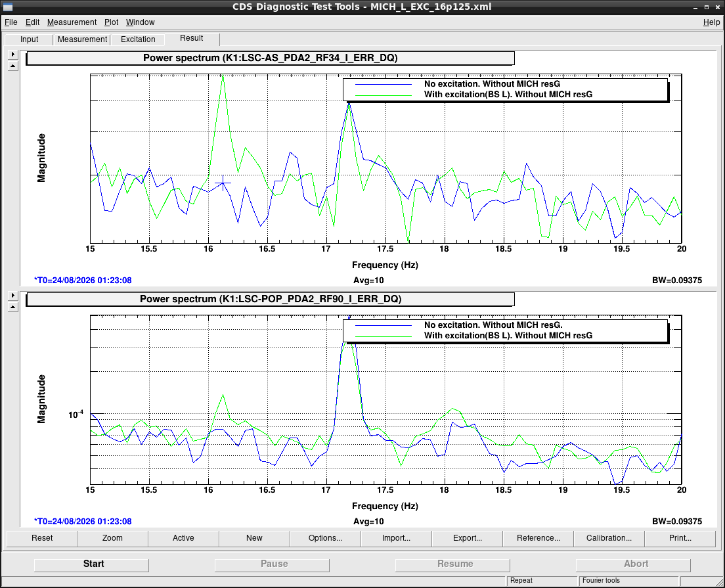Switch to the Excitation tab
Image resolution: width=725 pixels, height=588 pixels.
coord(138,39)
